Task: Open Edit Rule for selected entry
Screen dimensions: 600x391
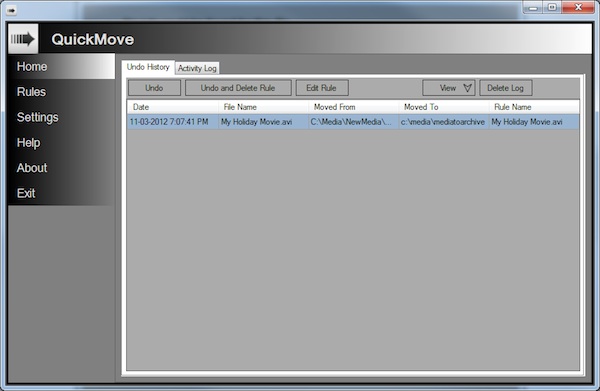Action: pyautogui.click(x=321, y=88)
